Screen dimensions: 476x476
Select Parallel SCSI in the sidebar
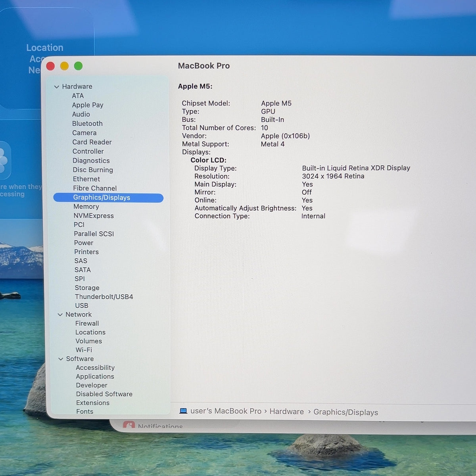point(94,234)
